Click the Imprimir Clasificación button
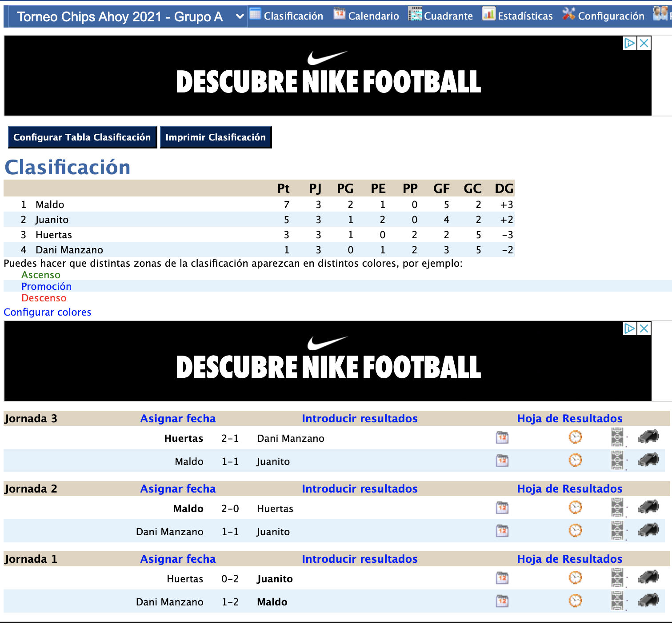The height and width of the screenshot is (625, 672). point(216,137)
